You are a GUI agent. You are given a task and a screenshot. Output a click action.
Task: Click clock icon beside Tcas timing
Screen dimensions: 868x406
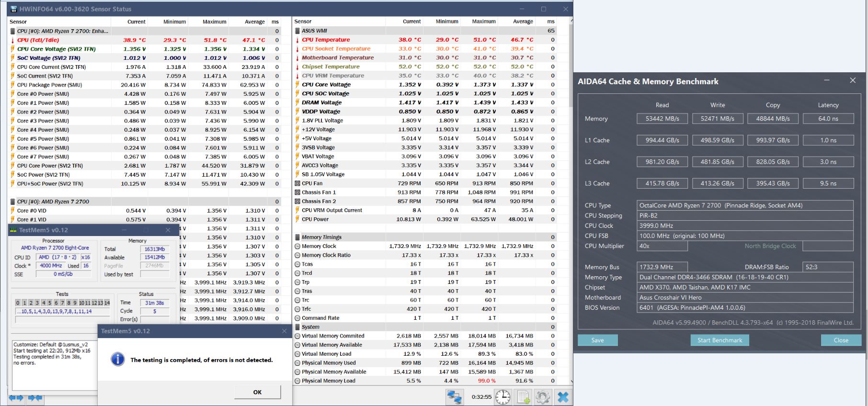(297, 264)
